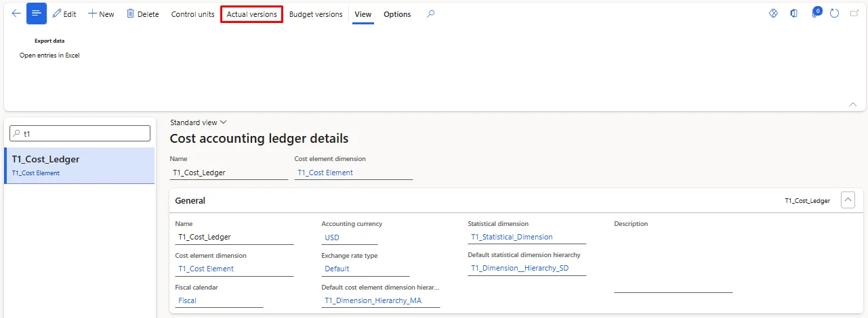
Task: Click the Office app icon
Action: pyautogui.click(x=793, y=14)
